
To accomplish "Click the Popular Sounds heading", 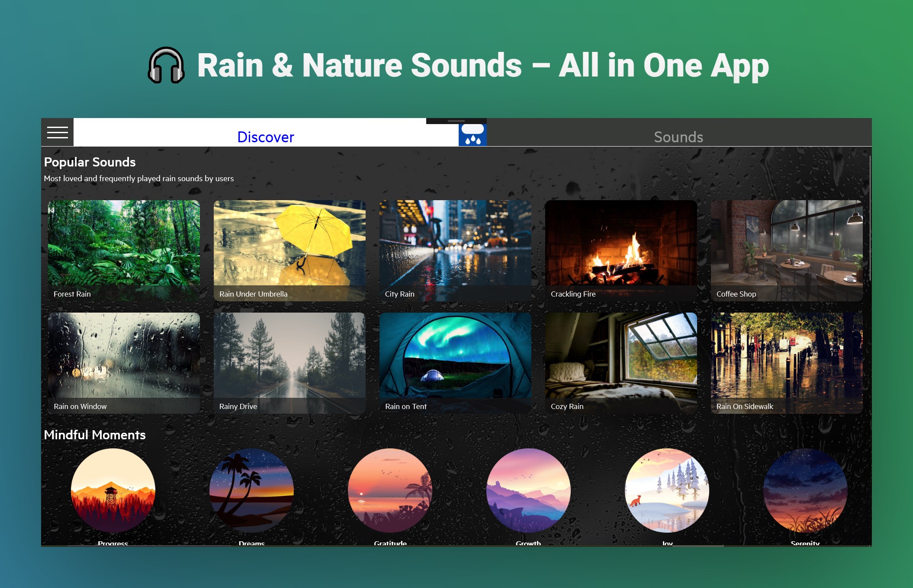I will tap(90, 162).
